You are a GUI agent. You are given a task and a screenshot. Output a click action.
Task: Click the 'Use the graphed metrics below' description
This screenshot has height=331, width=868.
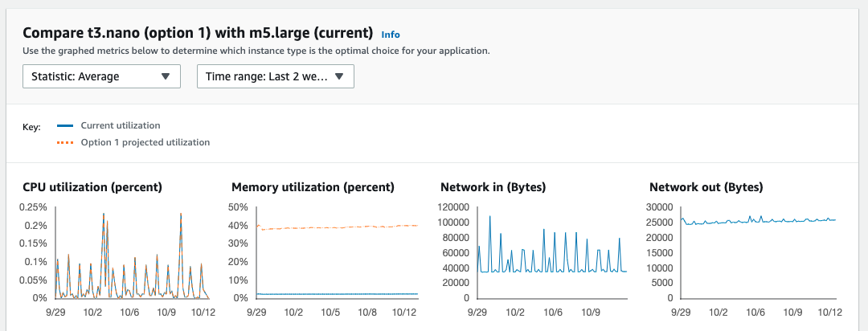click(x=256, y=51)
